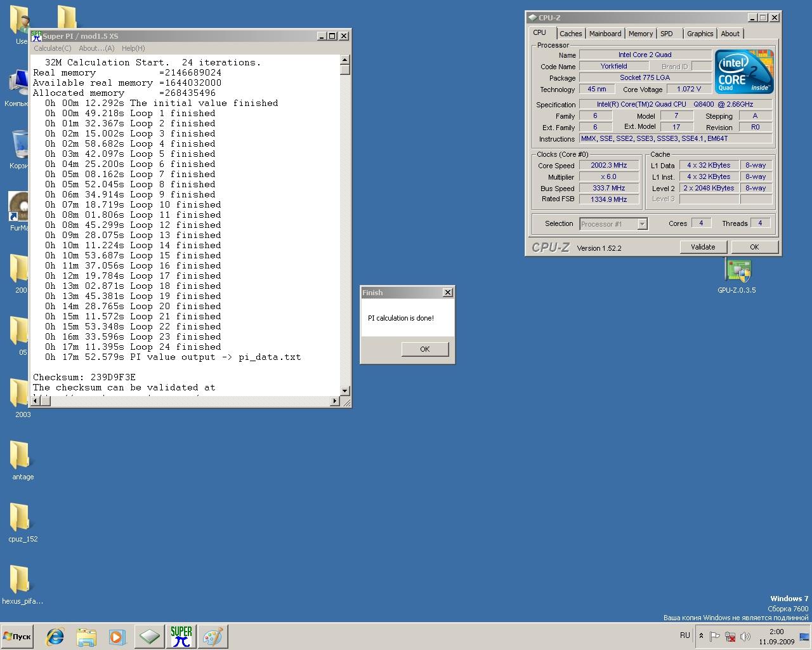Switch to Super PI taskbar button

click(x=181, y=637)
